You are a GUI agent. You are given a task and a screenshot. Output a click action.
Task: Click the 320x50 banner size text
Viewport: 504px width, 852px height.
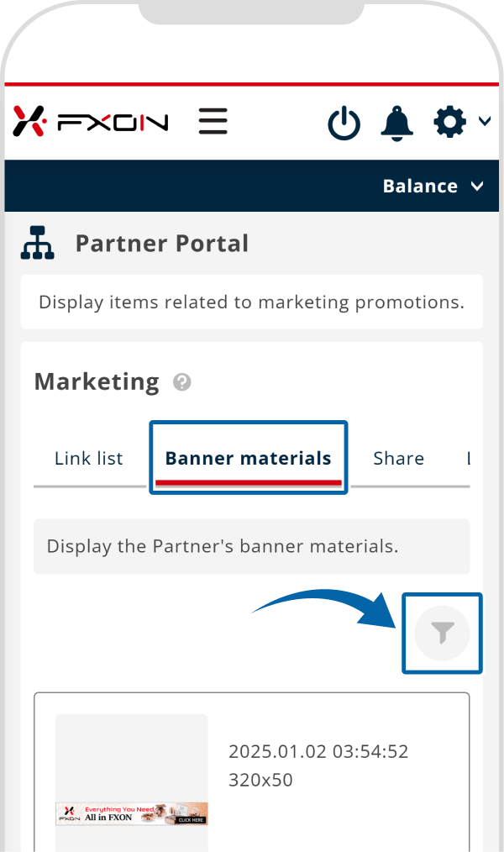point(260,780)
